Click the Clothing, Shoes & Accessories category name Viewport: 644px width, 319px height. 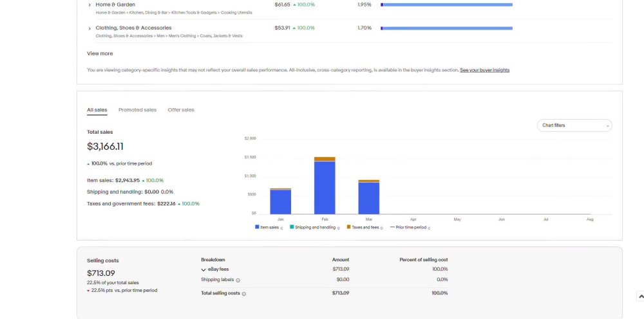(133, 28)
